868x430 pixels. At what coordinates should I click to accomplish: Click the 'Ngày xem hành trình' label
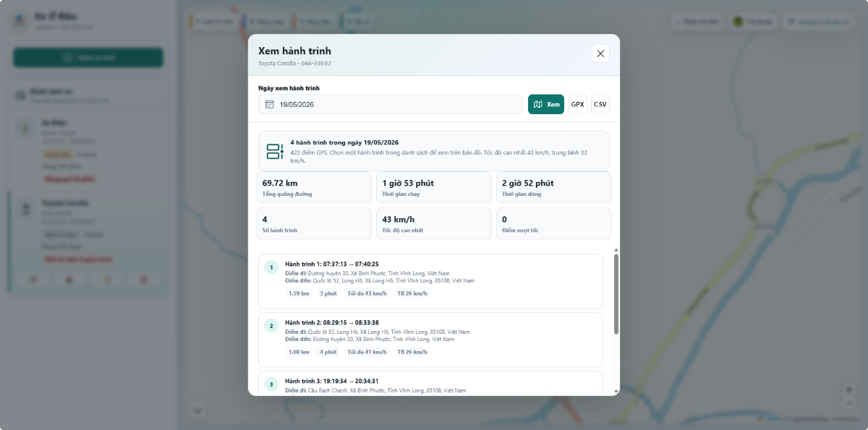289,88
